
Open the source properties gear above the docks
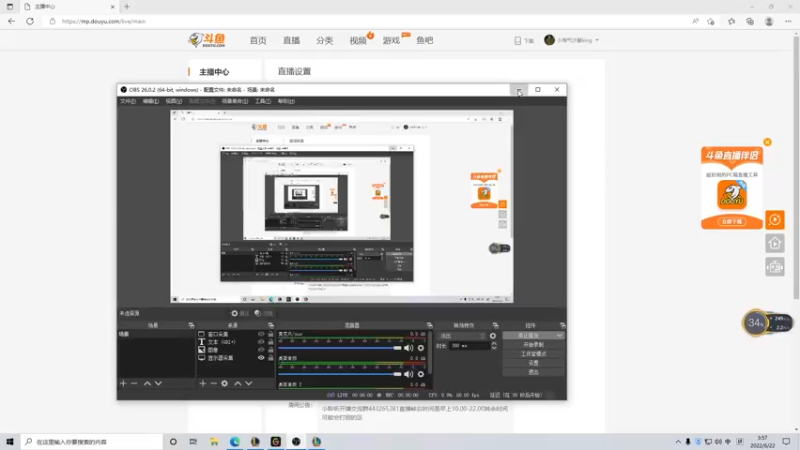click(x=240, y=313)
